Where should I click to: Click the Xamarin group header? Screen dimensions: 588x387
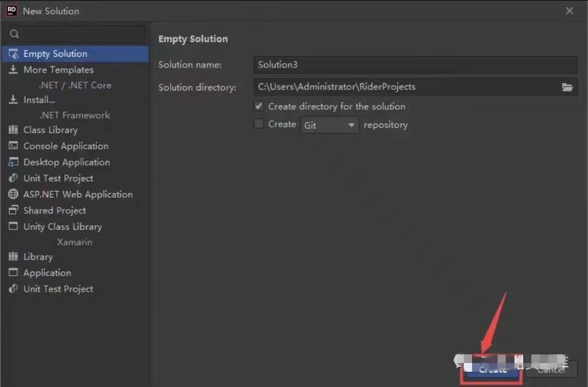pyautogui.click(x=75, y=242)
